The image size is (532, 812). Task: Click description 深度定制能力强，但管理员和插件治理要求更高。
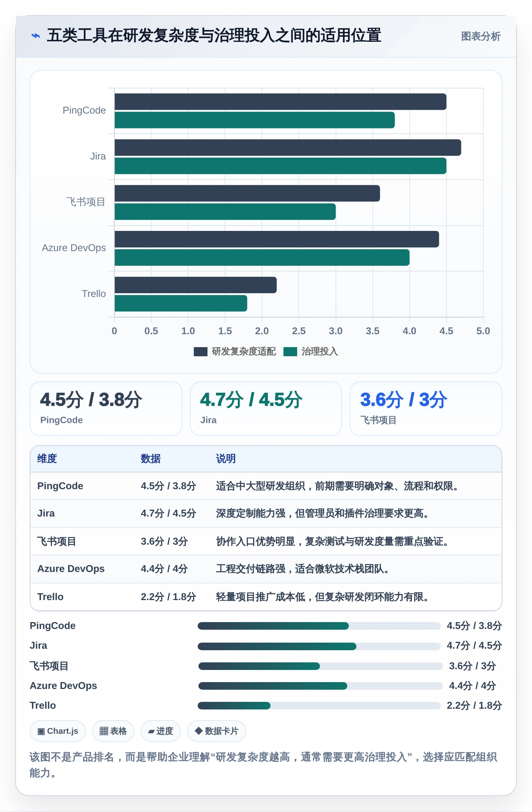325,513
